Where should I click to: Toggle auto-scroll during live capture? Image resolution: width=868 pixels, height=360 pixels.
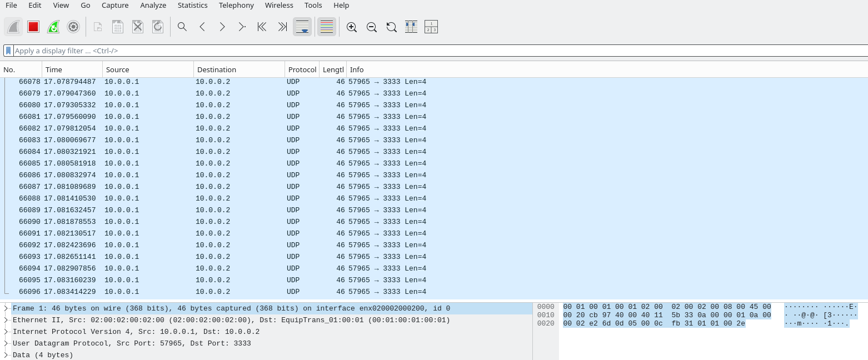pos(302,27)
